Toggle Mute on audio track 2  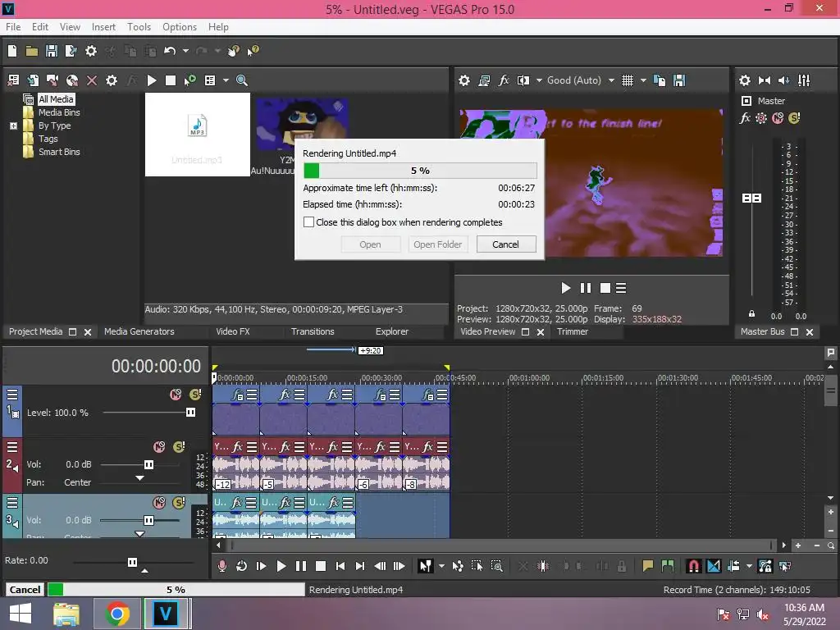coord(159,447)
